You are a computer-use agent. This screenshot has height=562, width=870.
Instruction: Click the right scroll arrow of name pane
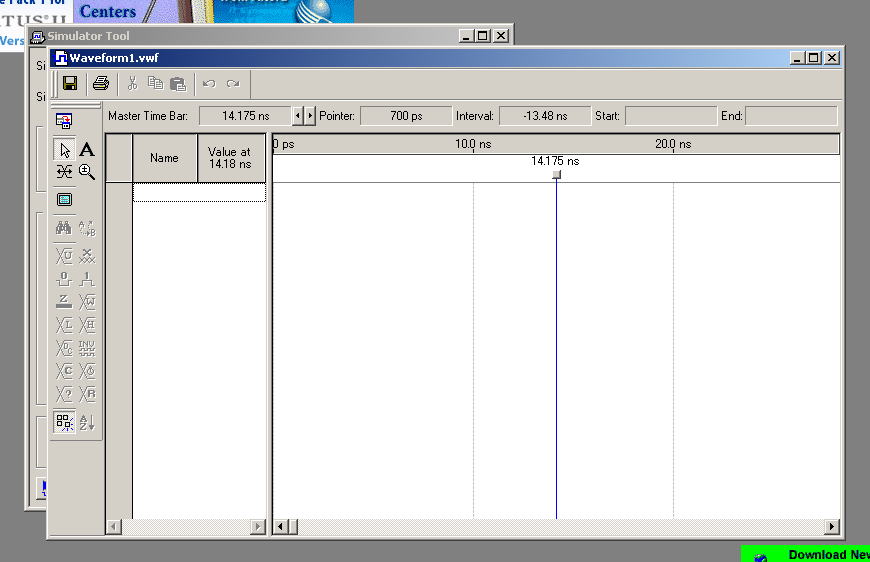click(257, 526)
